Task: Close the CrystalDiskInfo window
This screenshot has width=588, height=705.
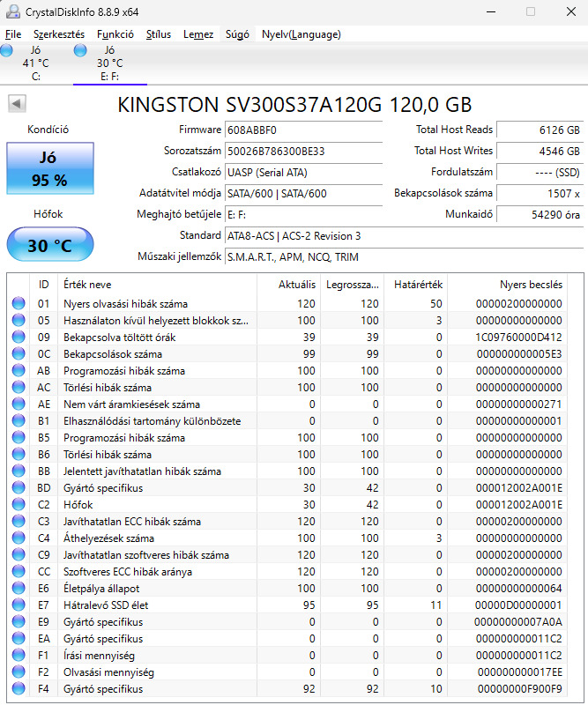Action: (x=571, y=11)
